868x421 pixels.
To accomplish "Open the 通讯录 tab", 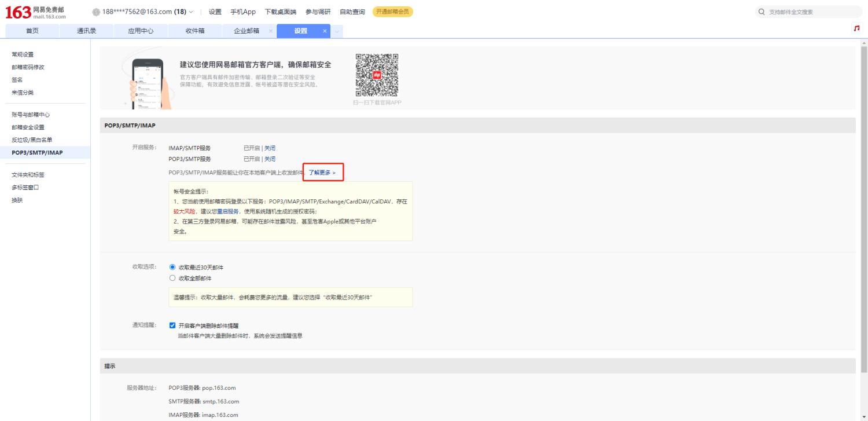I will point(86,31).
